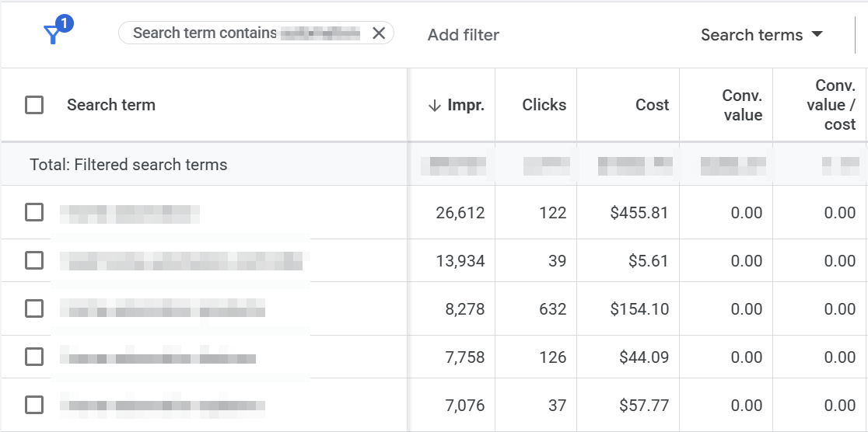The width and height of the screenshot is (868, 432).
Task: Sort by Impr. column header
Action: (x=456, y=105)
